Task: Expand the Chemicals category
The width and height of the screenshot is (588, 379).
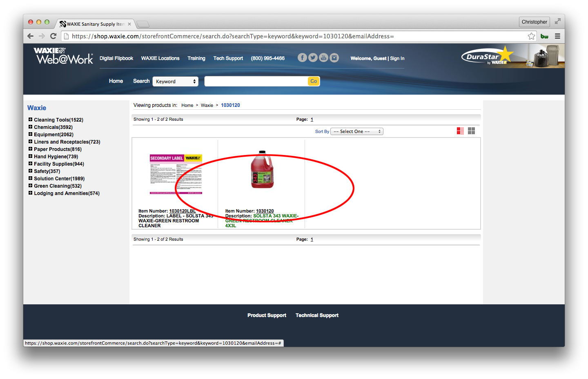Action: [x=30, y=127]
